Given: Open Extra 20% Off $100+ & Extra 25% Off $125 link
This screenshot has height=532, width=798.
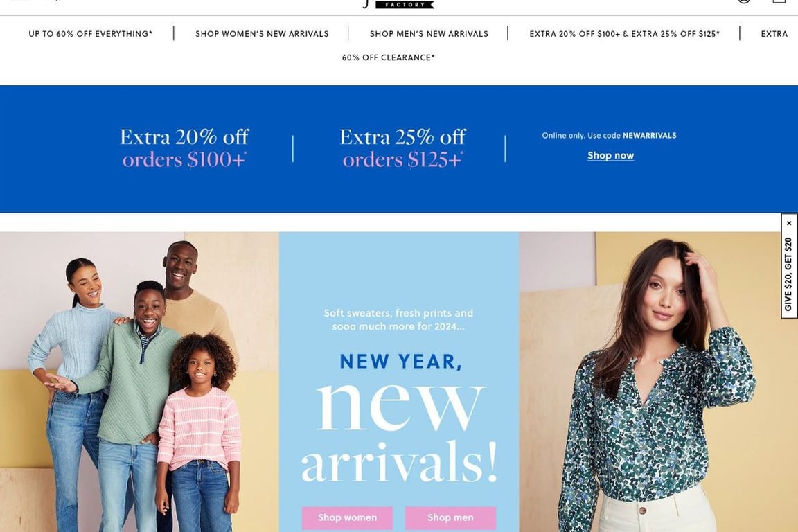Looking at the screenshot, I should (624, 34).
